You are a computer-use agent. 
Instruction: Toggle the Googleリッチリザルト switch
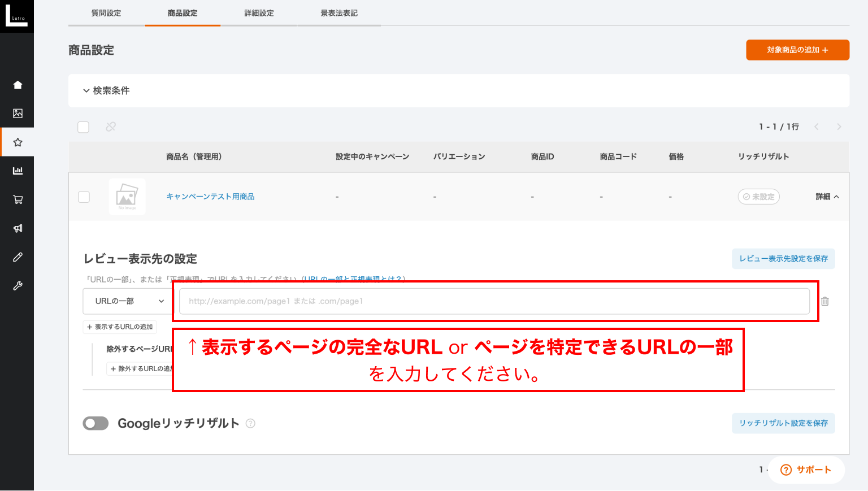click(96, 423)
